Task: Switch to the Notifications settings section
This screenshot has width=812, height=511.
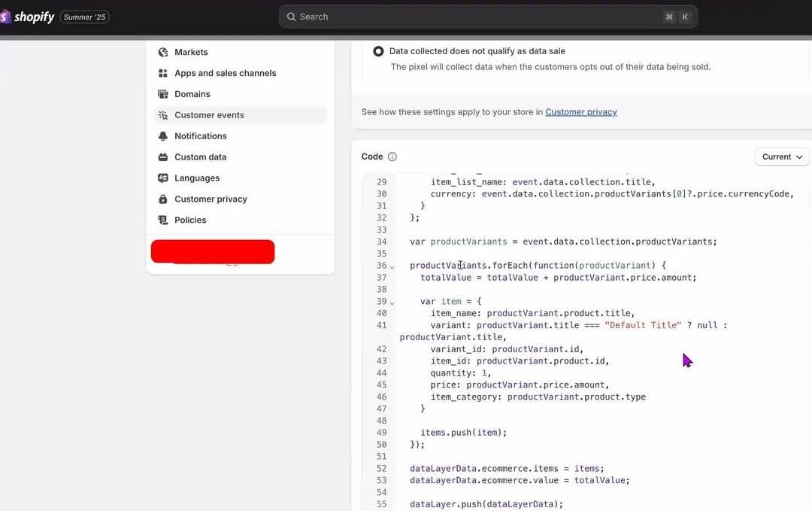Action: point(200,136)
